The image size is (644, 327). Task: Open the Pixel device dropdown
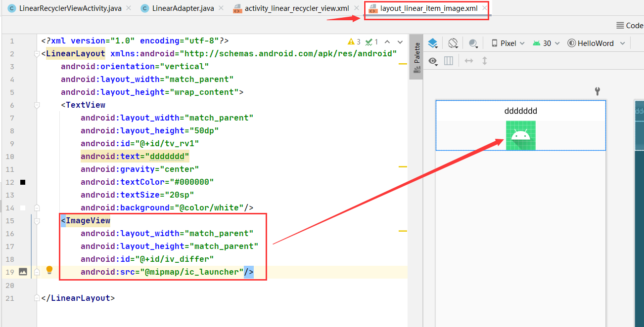point(507,43)
